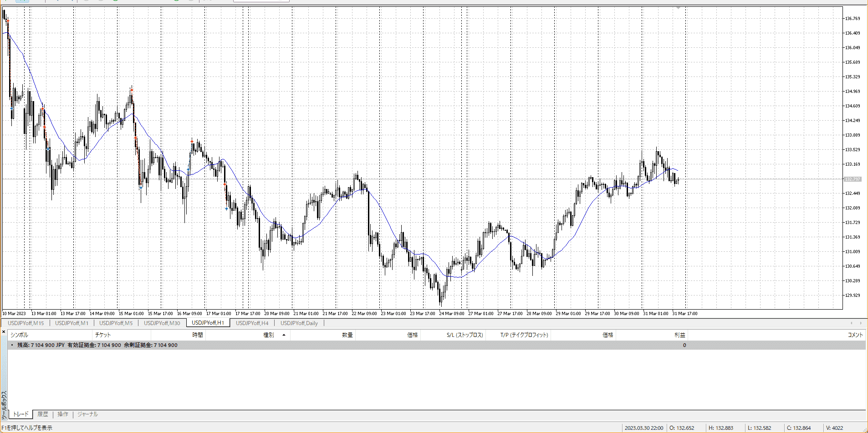Click the S/L (ストップロス) column header

pos(465,335)
